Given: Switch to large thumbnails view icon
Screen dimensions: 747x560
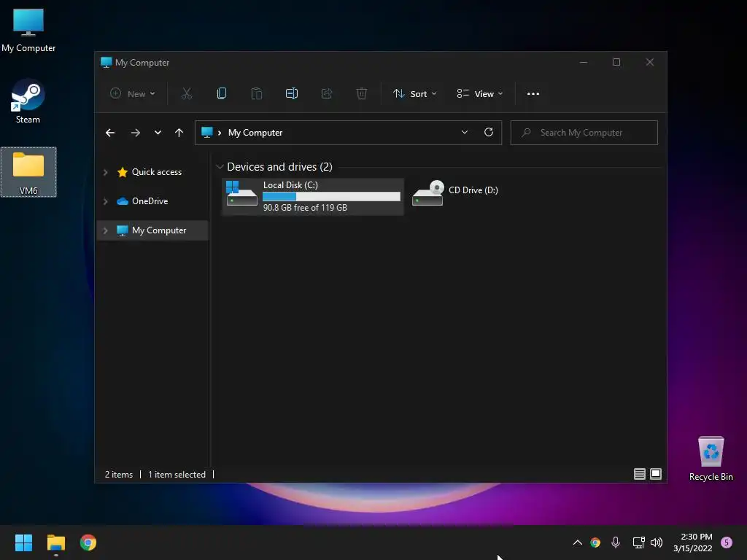Looking at the screenshot, I should [656, 474].
